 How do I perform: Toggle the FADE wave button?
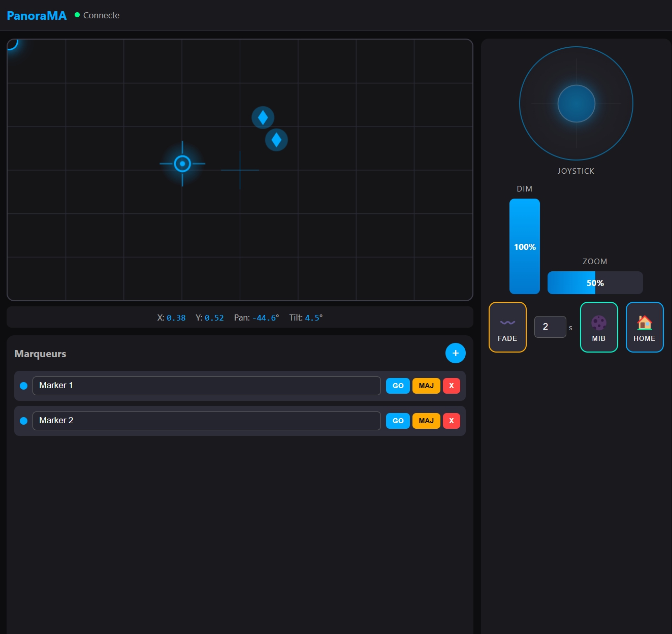click(507, 327)
